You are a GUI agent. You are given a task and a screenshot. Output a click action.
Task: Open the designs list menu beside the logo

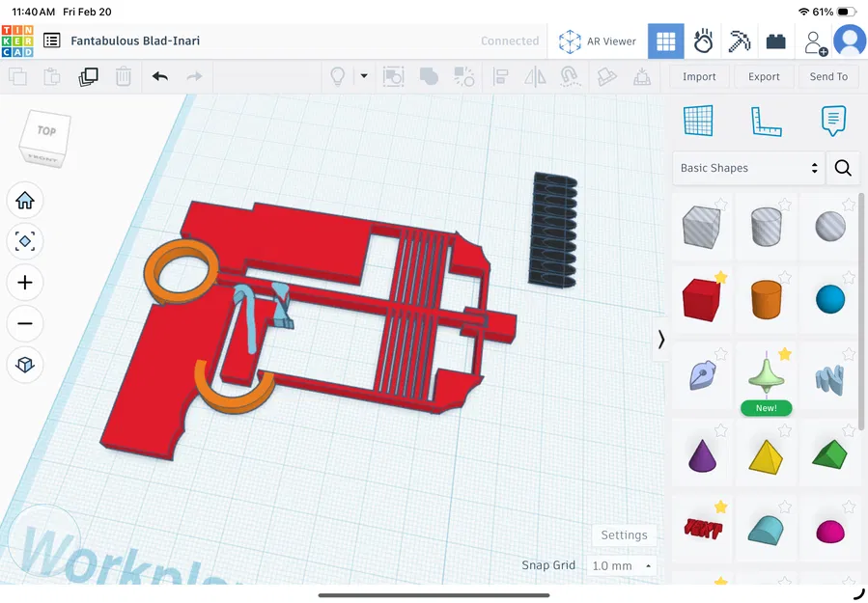[51, 41]
